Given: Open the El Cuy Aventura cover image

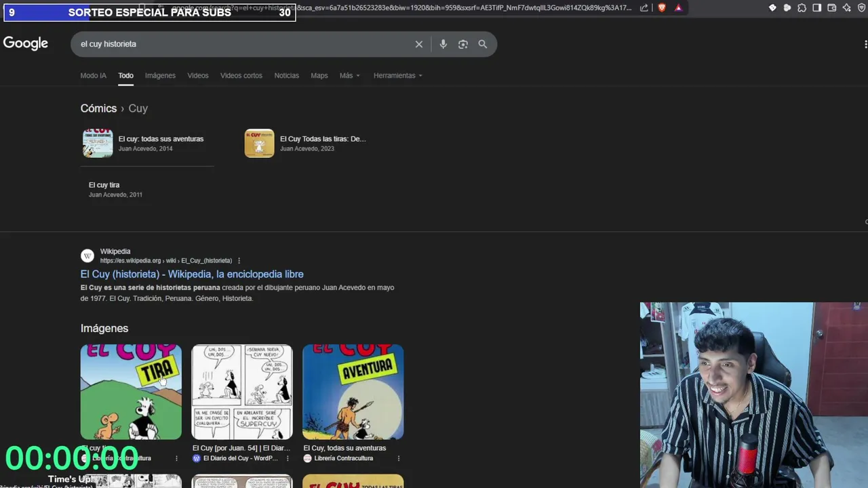Looking at the screenshot, I should (353, 392).
